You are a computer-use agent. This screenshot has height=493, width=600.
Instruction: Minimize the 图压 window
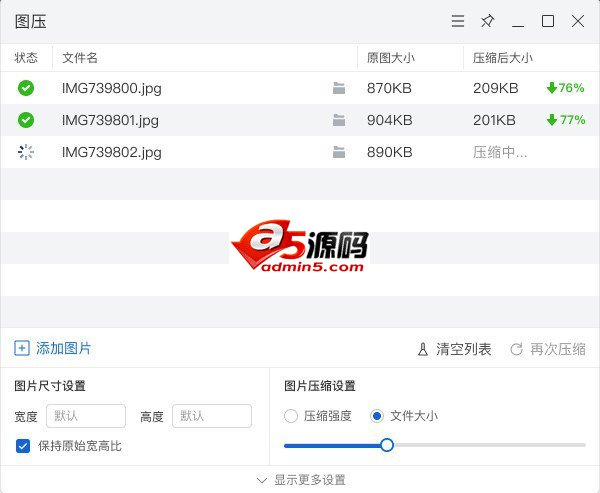click(x=518, y=25)
